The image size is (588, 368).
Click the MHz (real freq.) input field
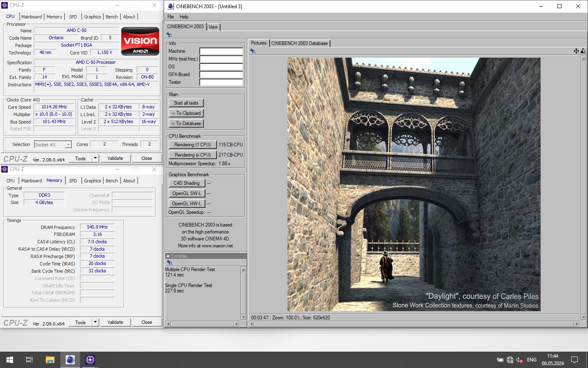[x=221, y=59]
